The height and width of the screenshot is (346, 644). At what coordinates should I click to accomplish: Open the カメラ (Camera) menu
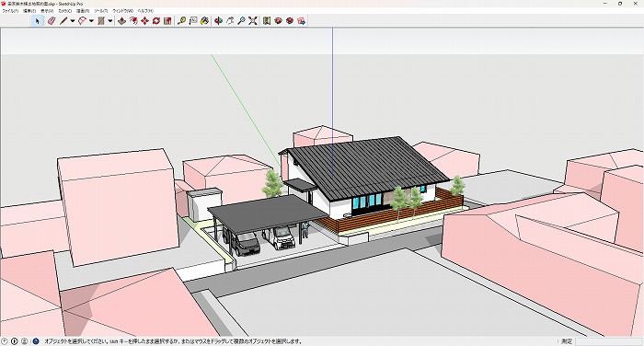click(65, 11)
